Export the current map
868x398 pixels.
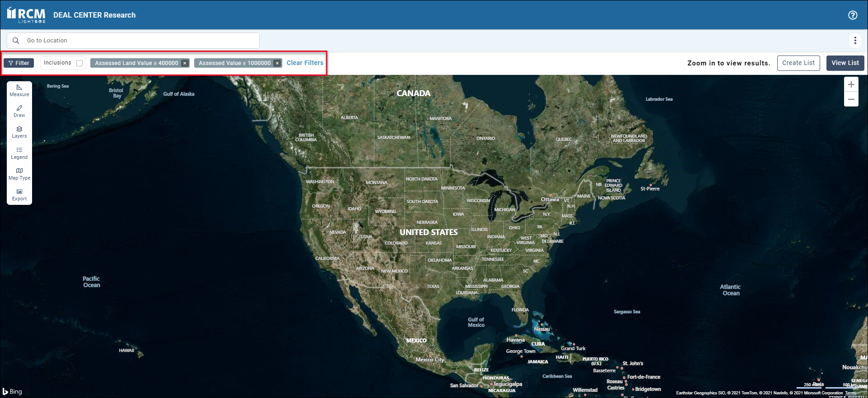pos(19,194)
